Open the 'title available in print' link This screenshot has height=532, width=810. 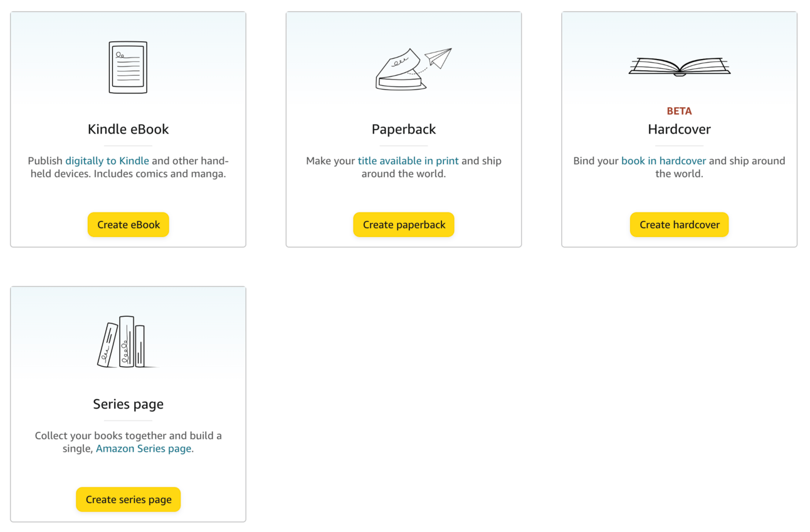(408, 161)
